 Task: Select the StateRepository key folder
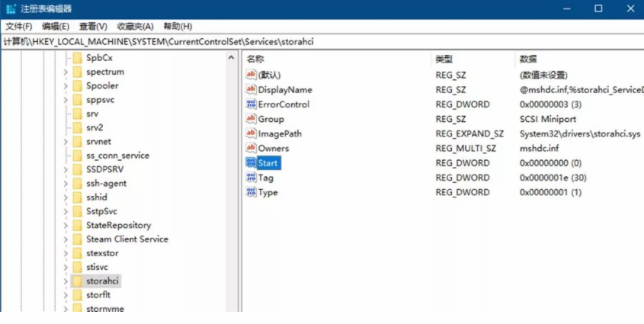(118, 226)
